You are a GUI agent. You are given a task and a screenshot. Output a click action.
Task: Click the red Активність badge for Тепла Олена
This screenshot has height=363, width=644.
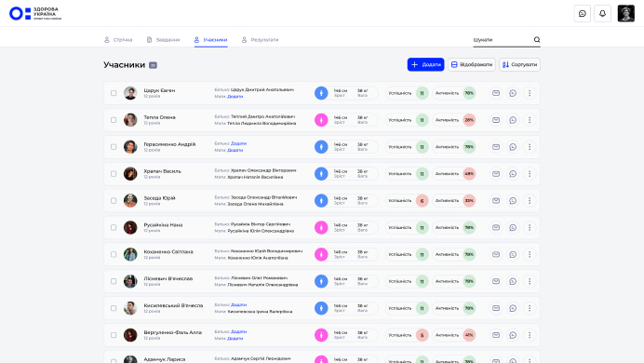pos(469,120)
